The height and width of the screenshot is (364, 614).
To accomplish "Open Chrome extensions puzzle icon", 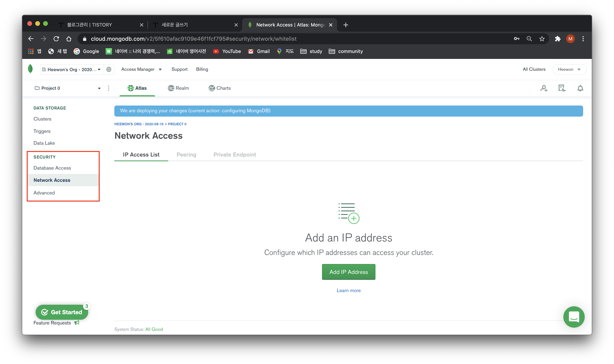I will point(558,39).
